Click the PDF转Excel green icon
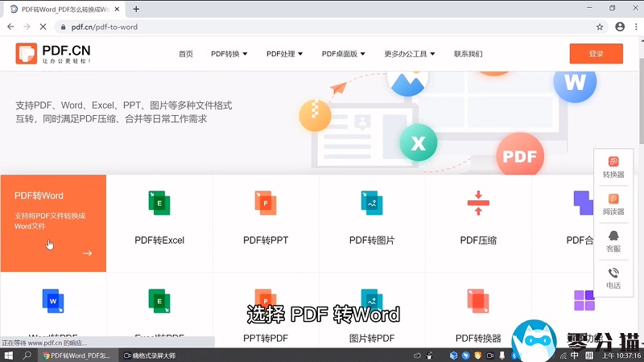 click(x=159, y=203)
